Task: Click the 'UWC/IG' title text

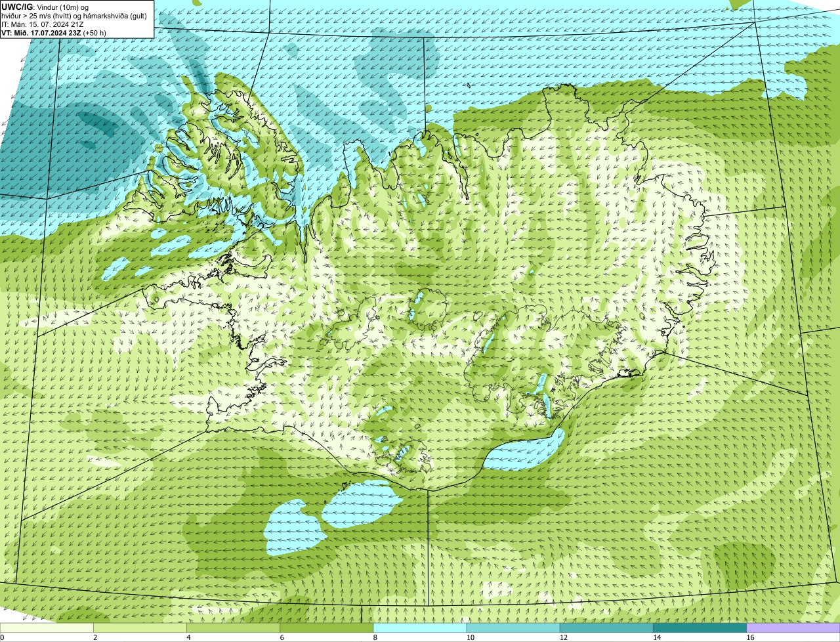Action: 17,7
